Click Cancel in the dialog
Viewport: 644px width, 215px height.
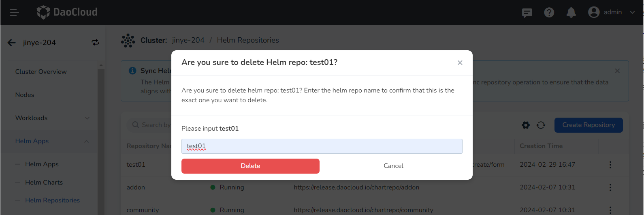(x=393, y=166)
